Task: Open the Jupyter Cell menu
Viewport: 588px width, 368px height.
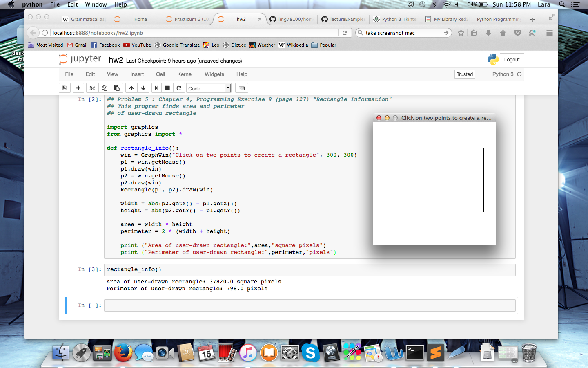Action: pyautogui.click(x=160, y=74)
